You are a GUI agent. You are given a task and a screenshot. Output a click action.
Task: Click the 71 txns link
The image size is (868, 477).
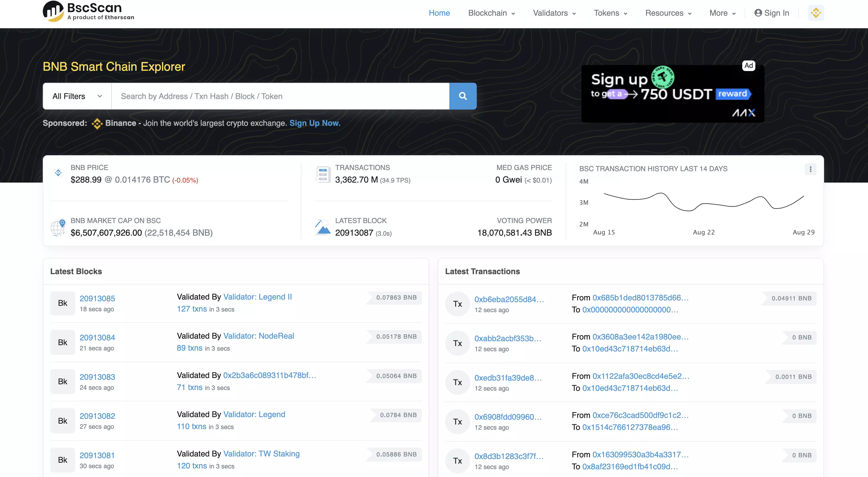pos(190,387)
